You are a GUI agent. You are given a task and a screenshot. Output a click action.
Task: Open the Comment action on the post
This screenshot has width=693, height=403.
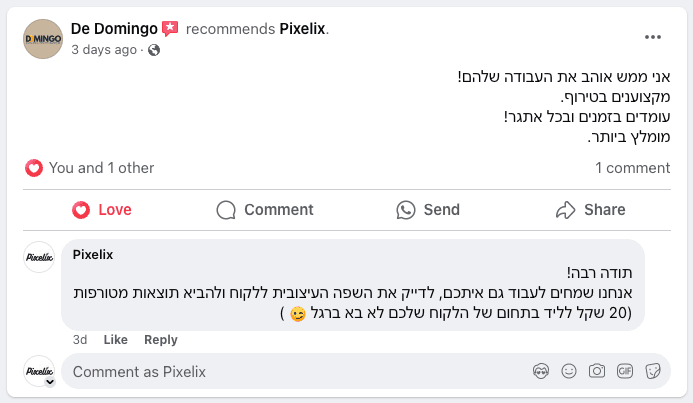click(x=265, y=210)
